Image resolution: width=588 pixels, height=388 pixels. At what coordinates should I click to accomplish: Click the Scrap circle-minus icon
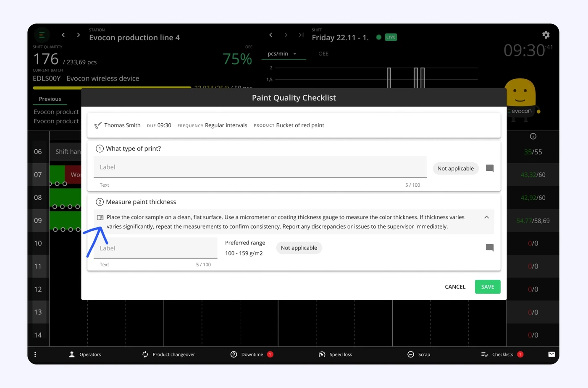tap(410, 354)
